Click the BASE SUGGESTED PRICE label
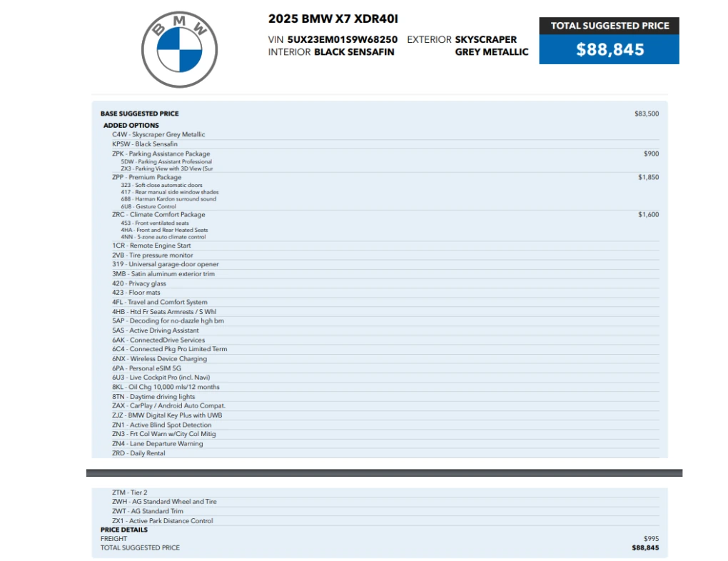This screenshot has width=728, height=561. [139, 113]
